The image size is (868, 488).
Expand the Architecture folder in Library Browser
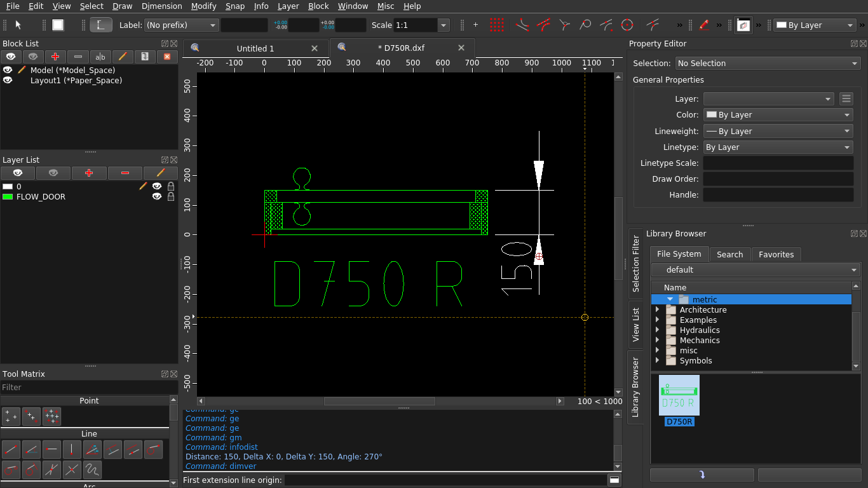click(657, 309)
